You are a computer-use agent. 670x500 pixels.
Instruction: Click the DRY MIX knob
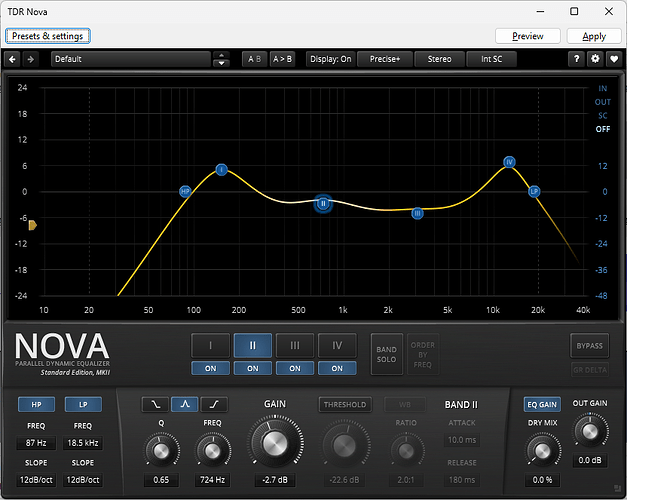542,450
